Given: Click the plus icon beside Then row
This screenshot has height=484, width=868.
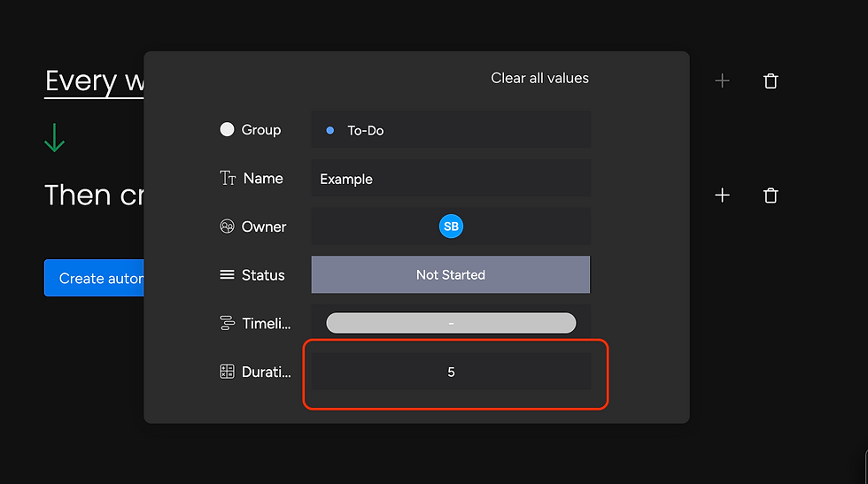Looking at the screenshot, I should [723, 196].
